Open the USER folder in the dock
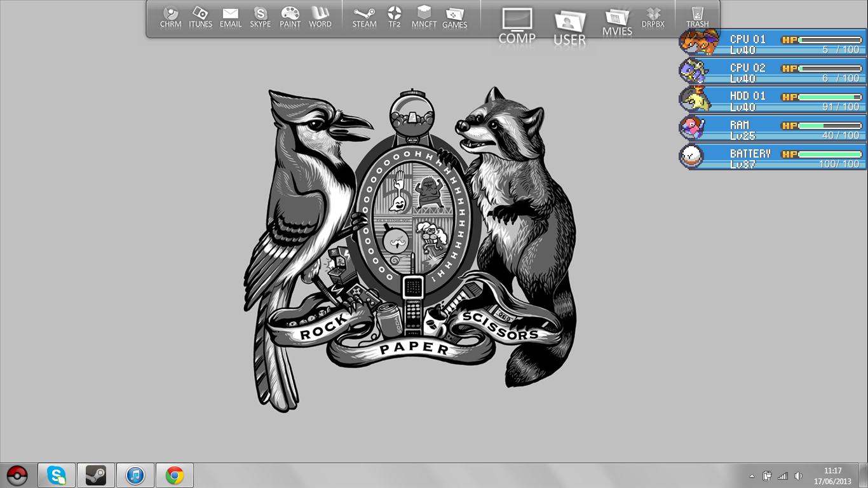 click(x=570, y=29)
